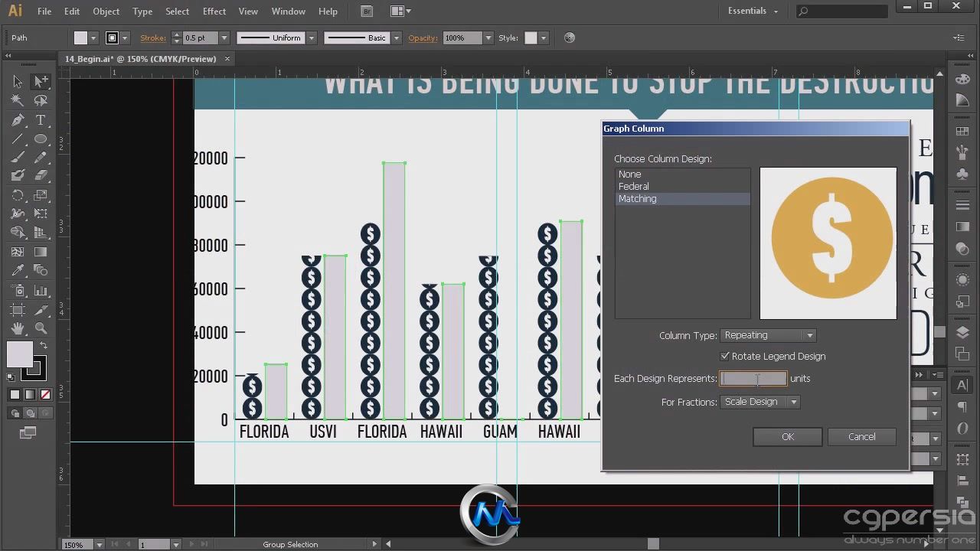Set paint mode to solid Color
The image size is (980, 551).
tap(15, 395)
